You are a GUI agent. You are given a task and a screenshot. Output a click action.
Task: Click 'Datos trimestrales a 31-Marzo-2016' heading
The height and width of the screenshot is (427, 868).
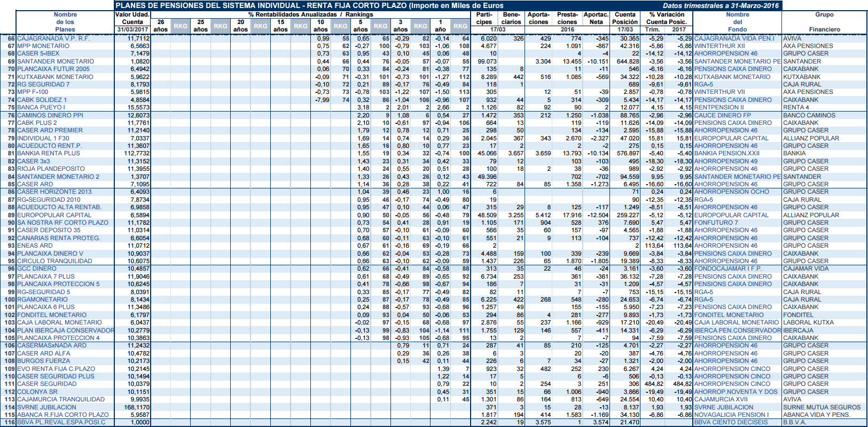pyautogui.click(x=721, y=5)
